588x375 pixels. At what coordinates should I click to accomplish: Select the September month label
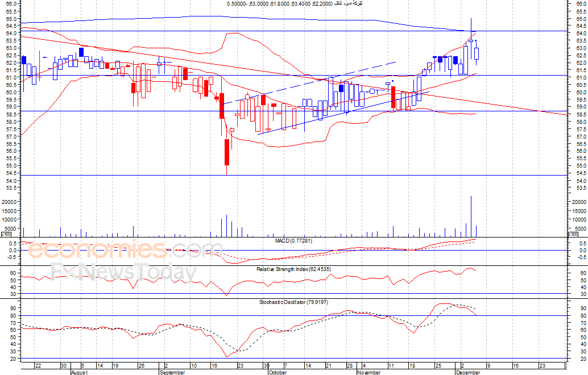click(172, 372)
